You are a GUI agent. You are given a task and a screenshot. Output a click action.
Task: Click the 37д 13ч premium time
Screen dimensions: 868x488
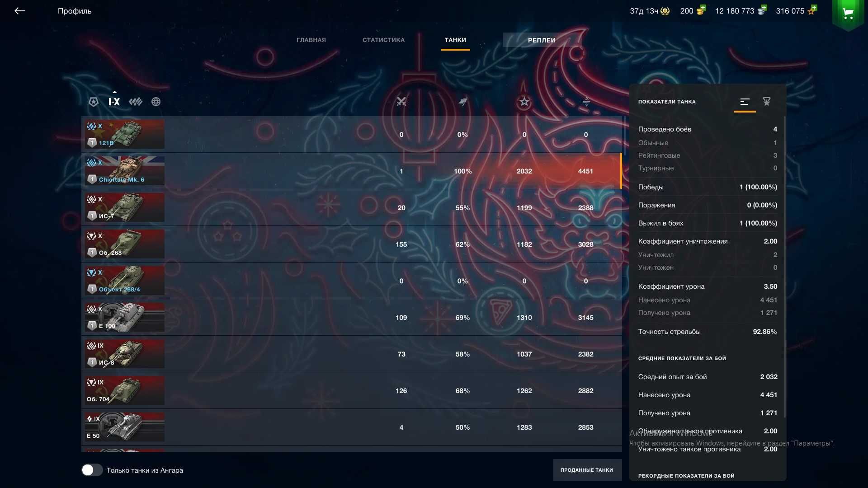644,11
